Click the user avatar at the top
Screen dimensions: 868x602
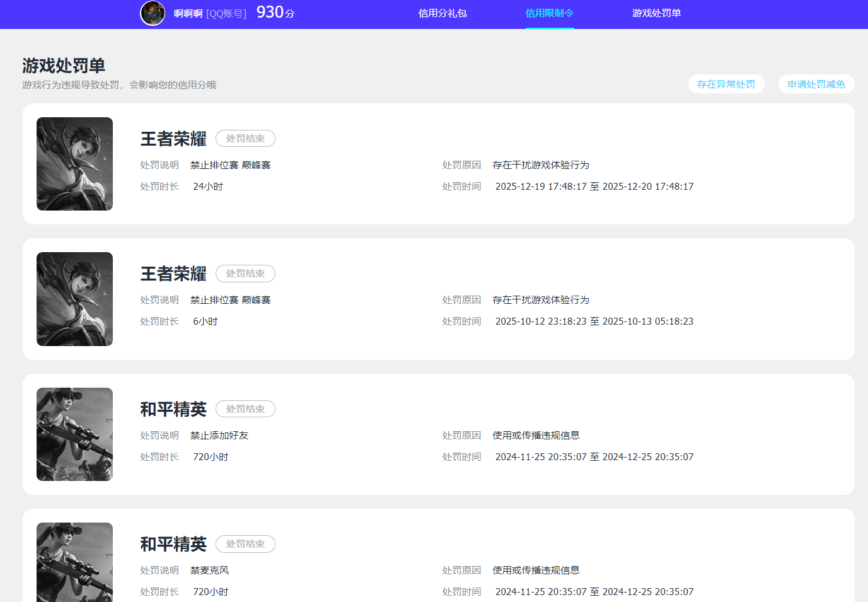(x=153, y=13)
